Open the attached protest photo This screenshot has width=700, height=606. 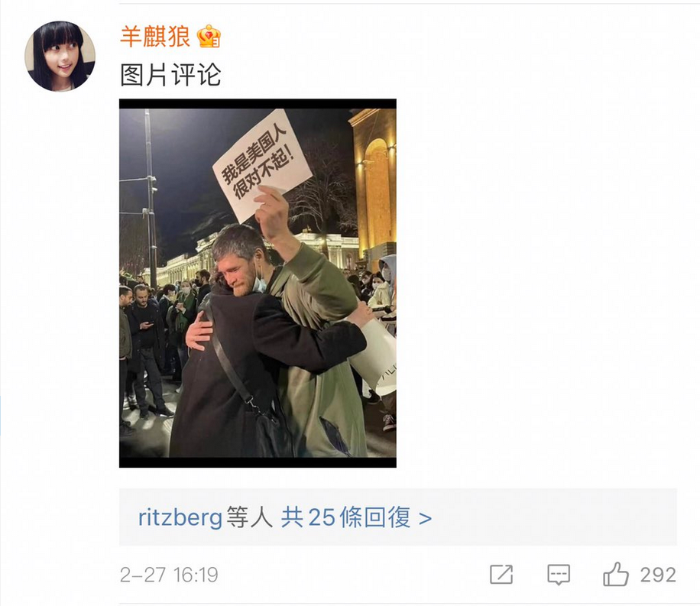(x=258, y=283)
